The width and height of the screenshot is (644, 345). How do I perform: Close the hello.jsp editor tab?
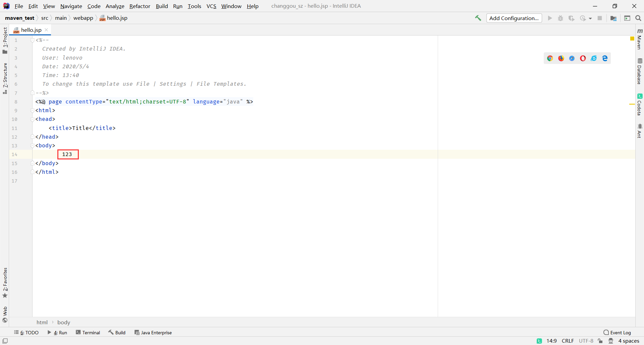(47, 30)
